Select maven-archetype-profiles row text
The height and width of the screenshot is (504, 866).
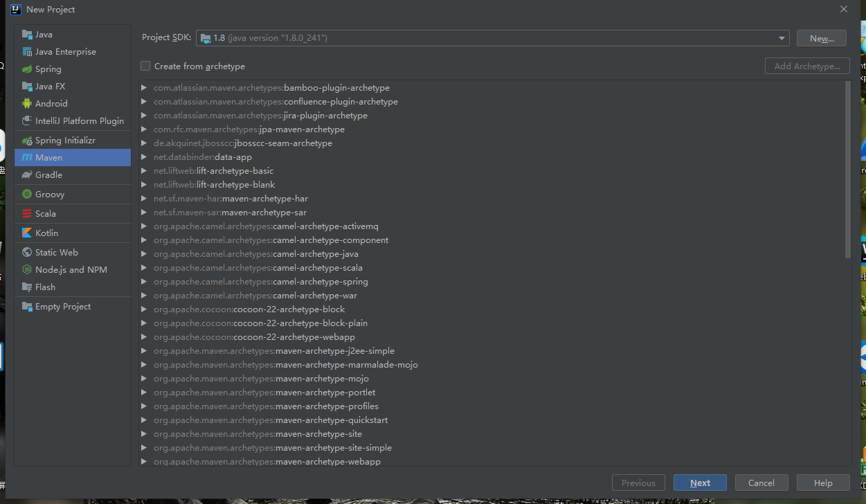[266, 406]
